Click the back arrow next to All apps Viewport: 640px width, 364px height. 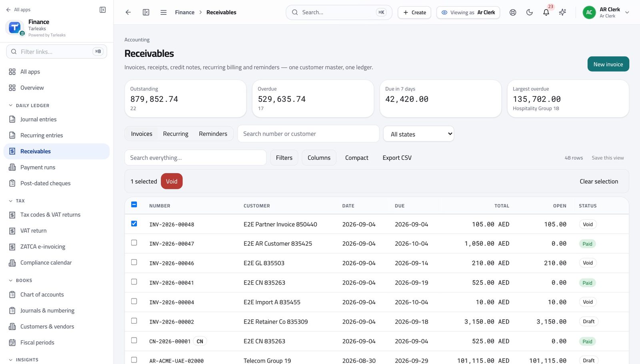coord(8,10)
